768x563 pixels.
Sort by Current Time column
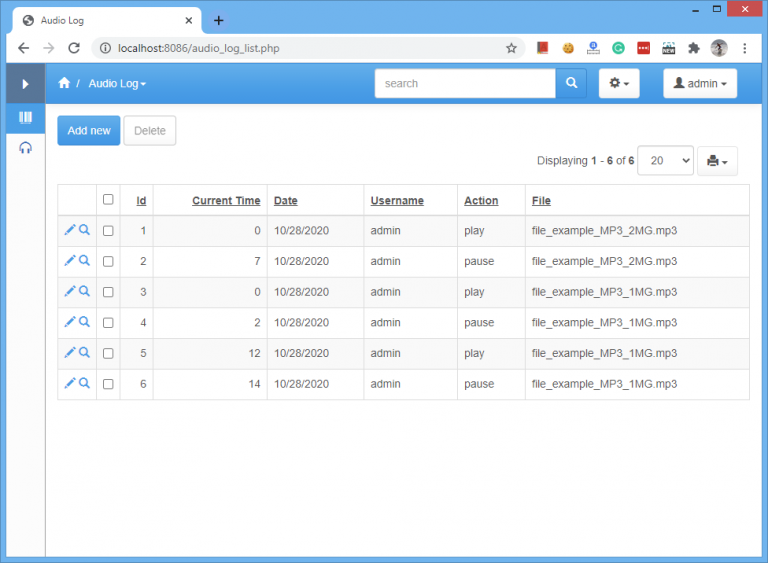click(226, 200)
